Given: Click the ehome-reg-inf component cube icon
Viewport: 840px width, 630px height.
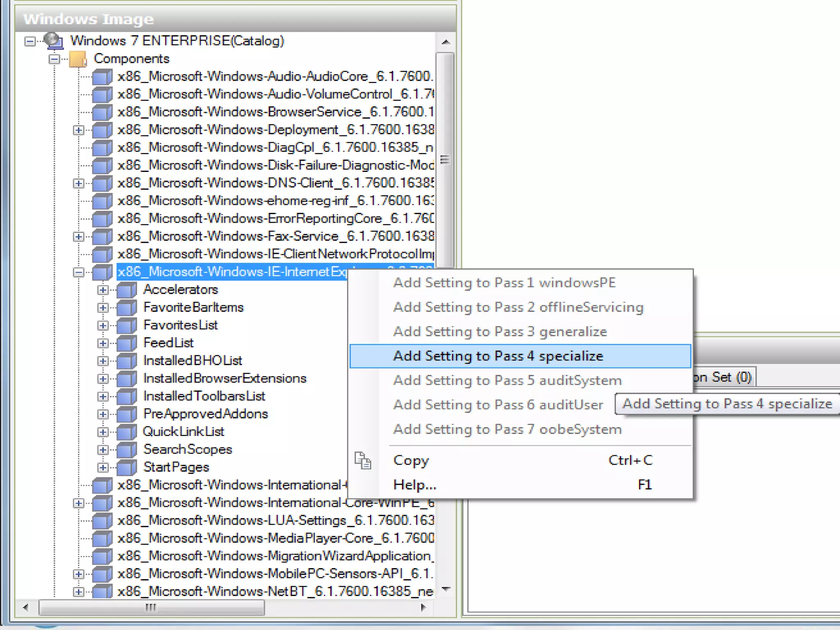Looking at the screenshot, I should [102, 201].
